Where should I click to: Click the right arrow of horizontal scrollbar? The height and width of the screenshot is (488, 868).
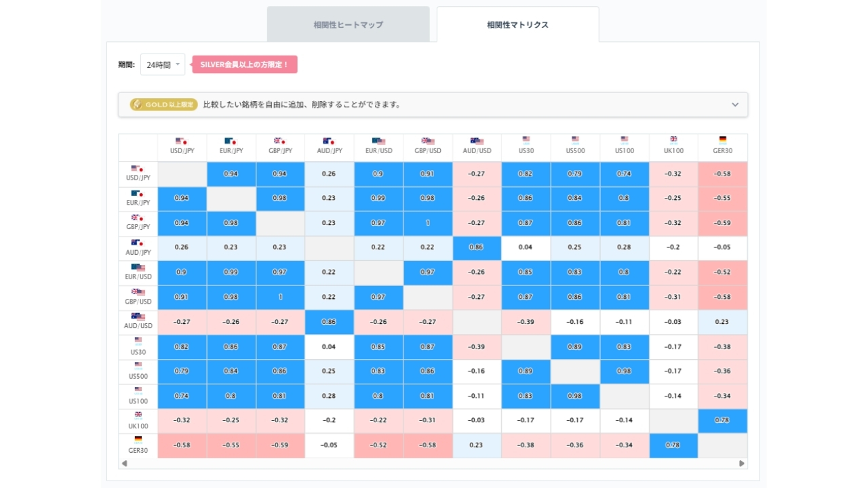tap(742, 464)
